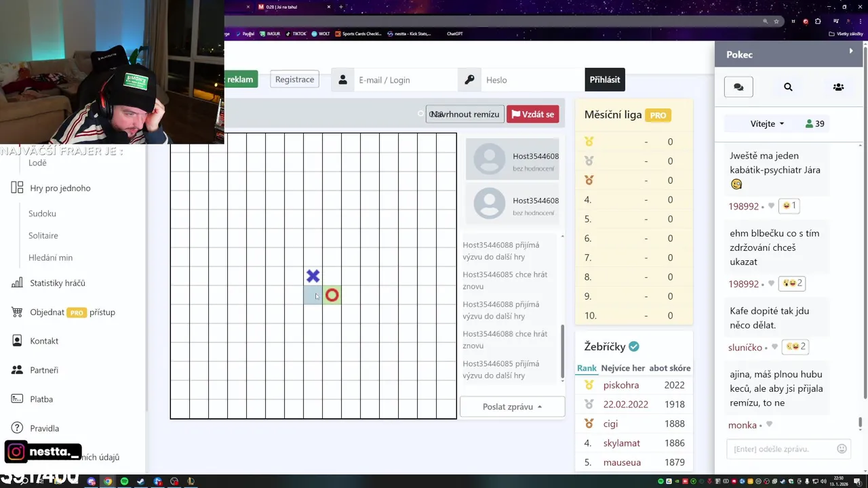Open Spotify from taskbar
The width and height of the screenshot is (868, 488).
124,481
